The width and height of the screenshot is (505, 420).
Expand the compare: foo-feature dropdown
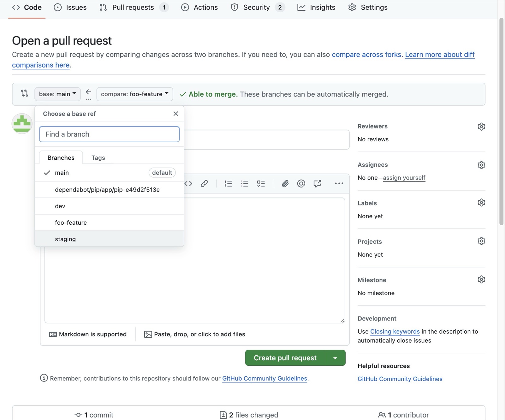click(135, 94)
